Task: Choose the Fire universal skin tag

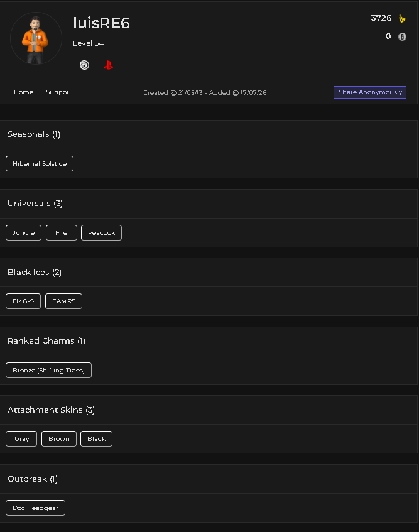Action: pos(62,233)
